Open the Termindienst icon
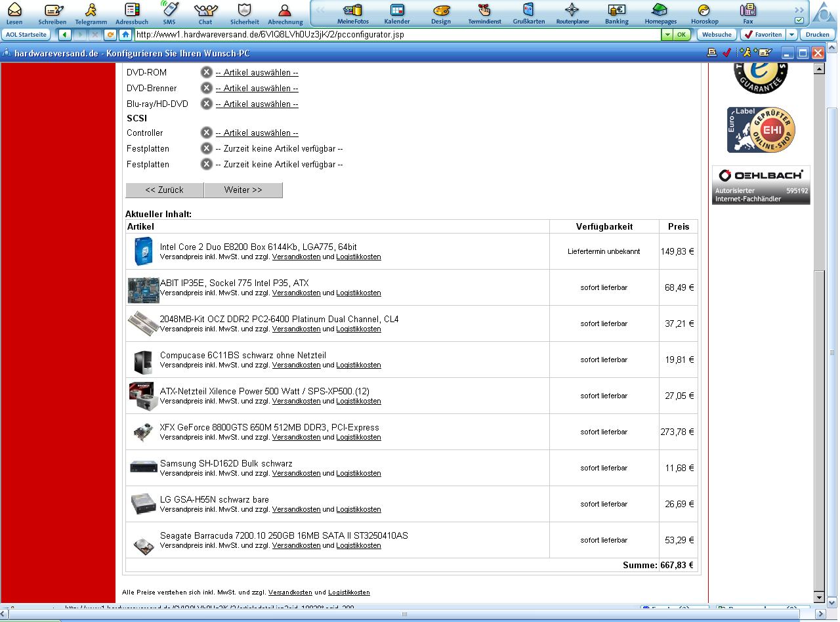This screenshot has height=622, width=840. (x=484, y=10)
